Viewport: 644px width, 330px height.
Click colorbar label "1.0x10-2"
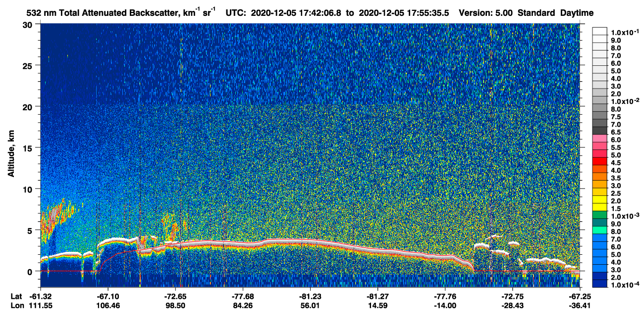click(624, 100)
